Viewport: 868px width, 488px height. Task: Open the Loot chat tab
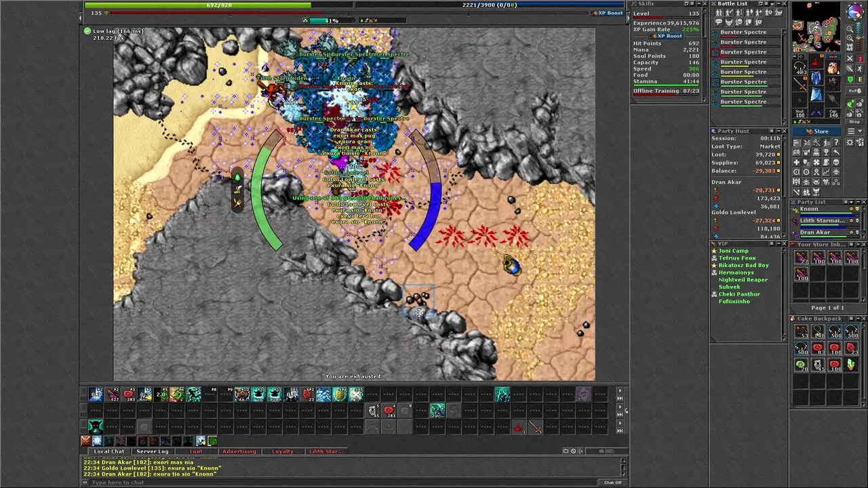pos(196,451)
